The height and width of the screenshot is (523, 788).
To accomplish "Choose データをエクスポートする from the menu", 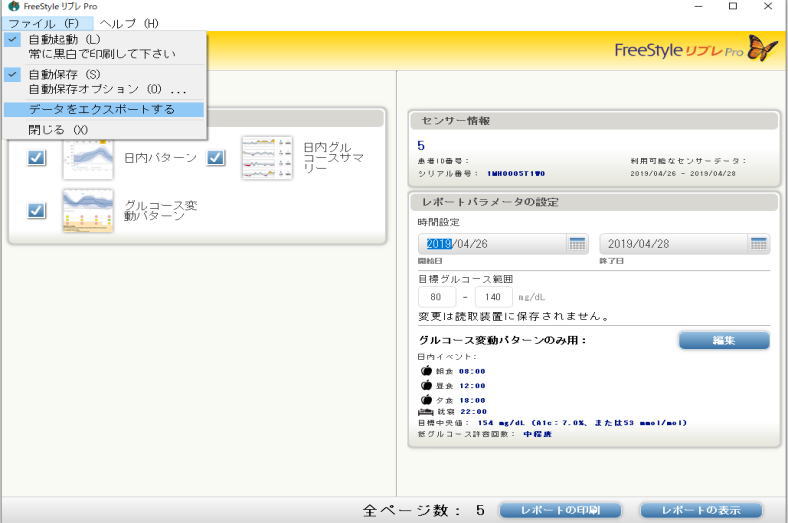I will click(x=101, y=109).
